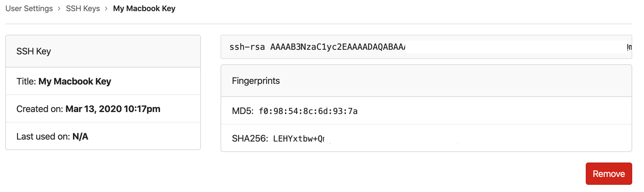Select the bold My Macbook Key title value

point(75,82)
